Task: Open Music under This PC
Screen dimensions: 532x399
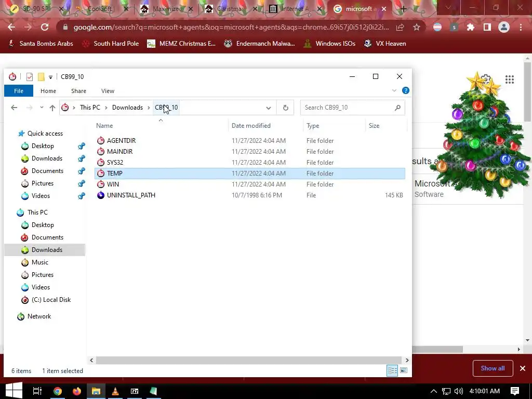Action: pos(39,262)
